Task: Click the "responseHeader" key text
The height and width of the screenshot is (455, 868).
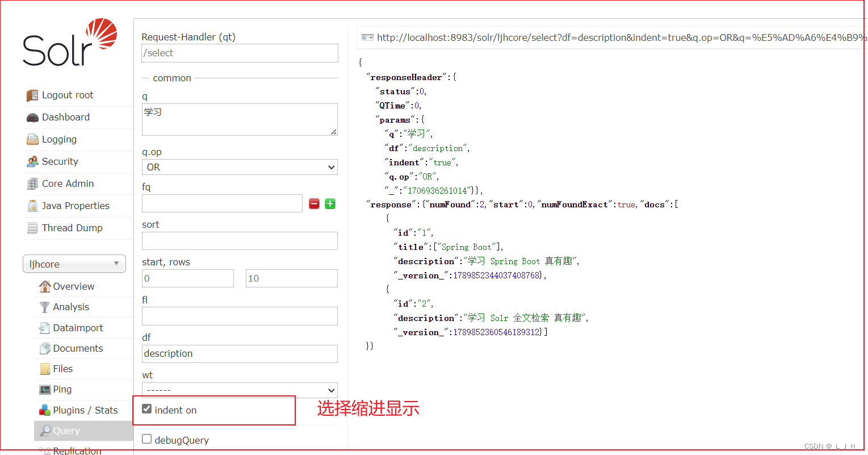Action: [x=406, y=77]
